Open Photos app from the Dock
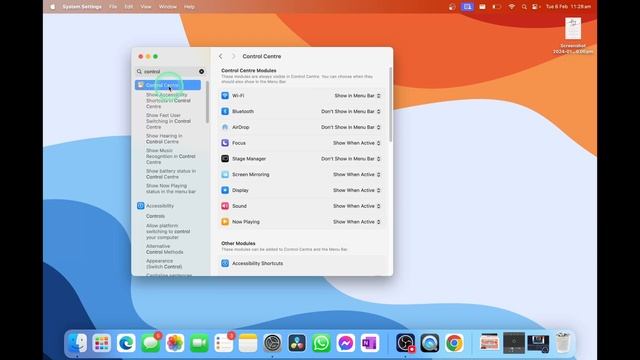This screenshot has height=360, width=640. tap(175, 343)
